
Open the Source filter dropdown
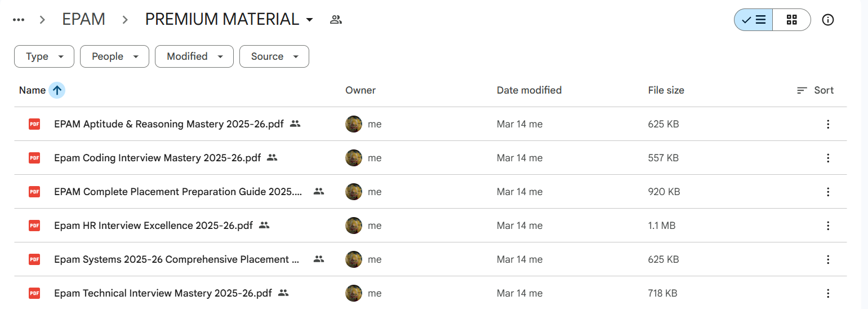274,56
